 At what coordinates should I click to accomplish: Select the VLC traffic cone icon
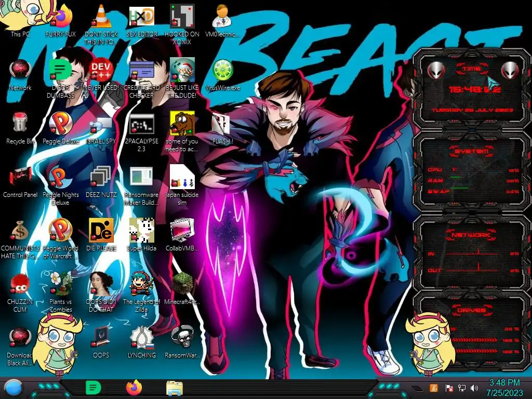[x=101, y=24]
